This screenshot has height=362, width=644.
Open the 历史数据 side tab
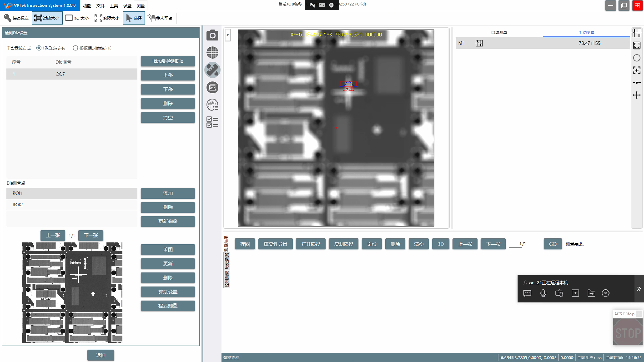(227, 261)
